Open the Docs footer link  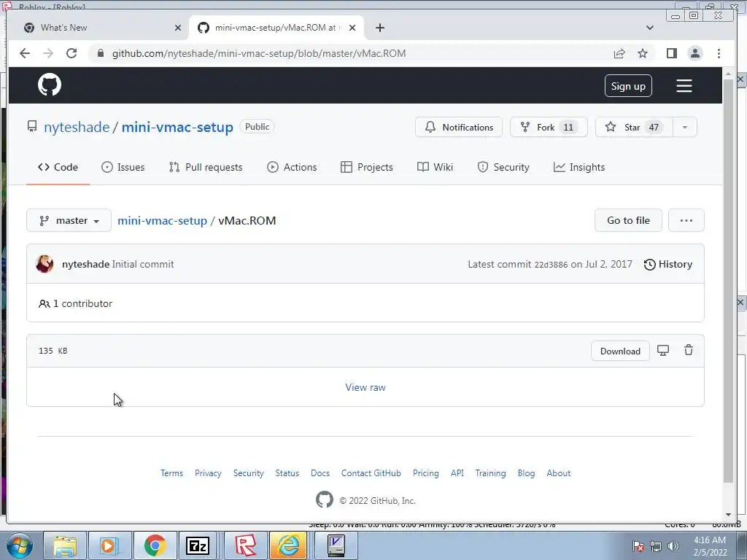pyautogui.click(x=320, y=472)
